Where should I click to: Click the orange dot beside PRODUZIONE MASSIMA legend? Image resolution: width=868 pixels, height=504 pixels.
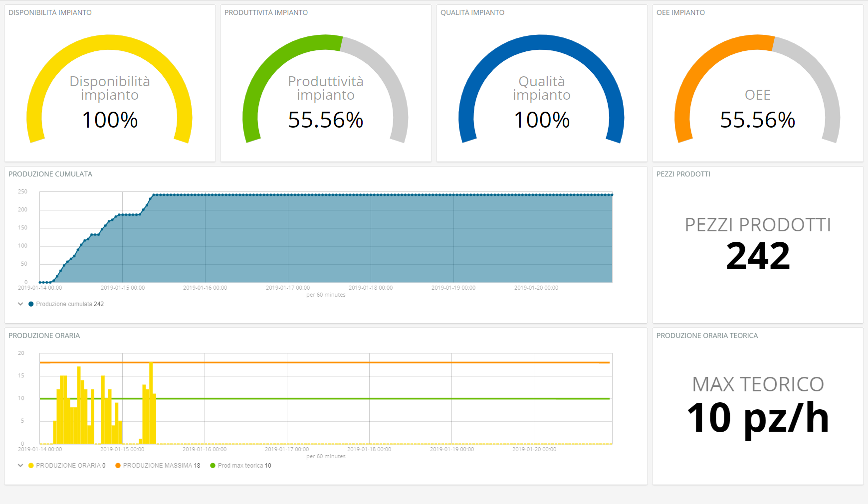click(118, 466)
